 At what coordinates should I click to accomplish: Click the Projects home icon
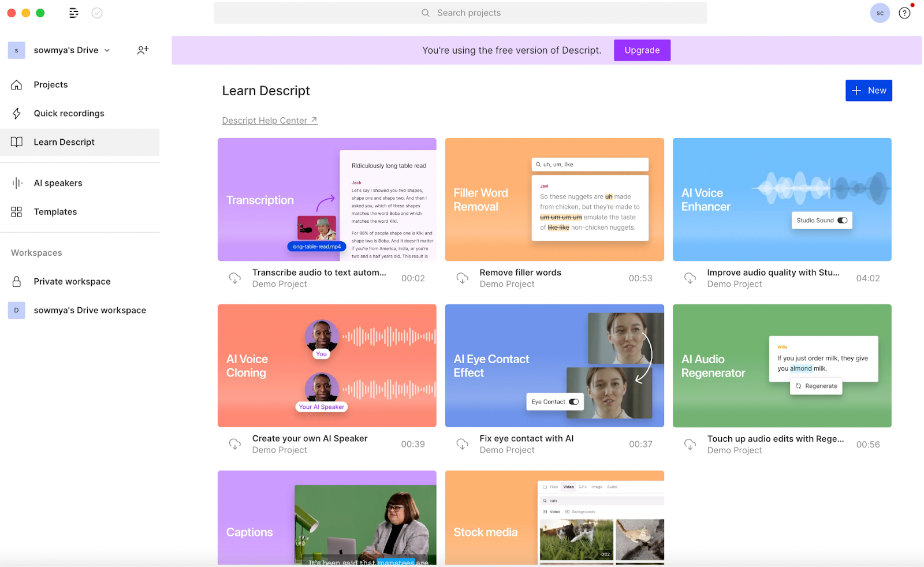[x=17, y=85]
